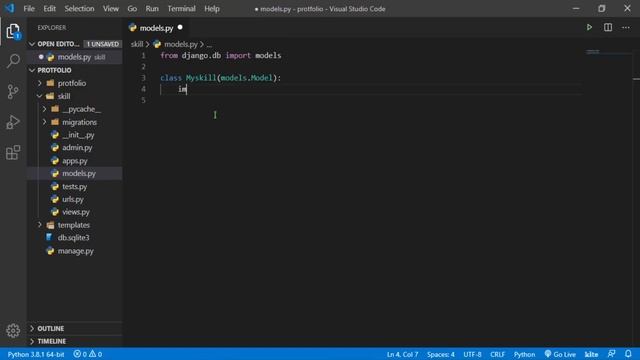Screen dimensions: 640x360
Task: Open the notifications bell in status bar
Action: click(x=628, y=354)
